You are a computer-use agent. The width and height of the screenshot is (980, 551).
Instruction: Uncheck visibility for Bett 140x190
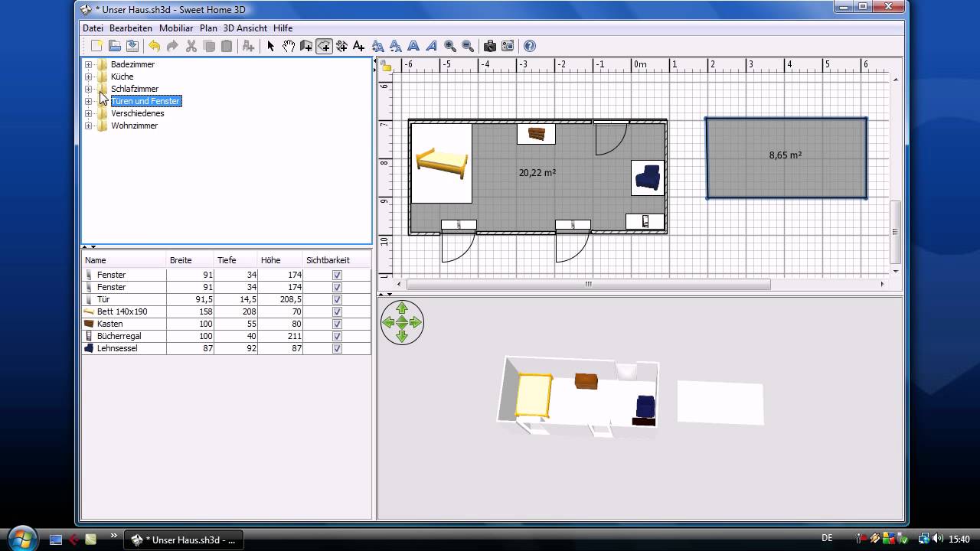coord(337,311)
